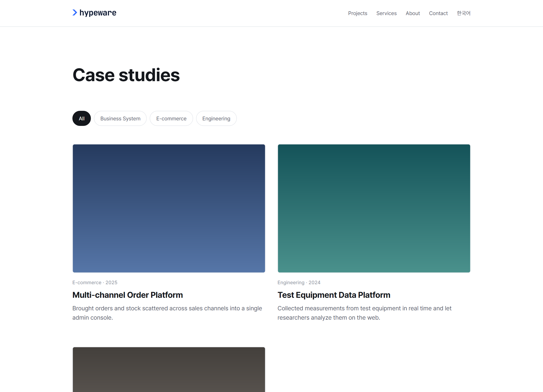Open the dark gray third case study thumbnail
The image size is (543, 392).
[x=169, y=369]
